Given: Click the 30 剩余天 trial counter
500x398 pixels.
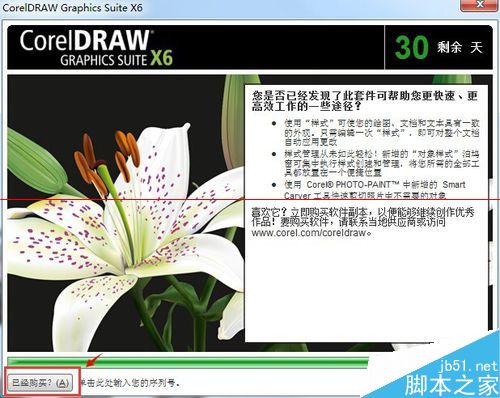Looking at the screenshot, I should click(439, 48).
